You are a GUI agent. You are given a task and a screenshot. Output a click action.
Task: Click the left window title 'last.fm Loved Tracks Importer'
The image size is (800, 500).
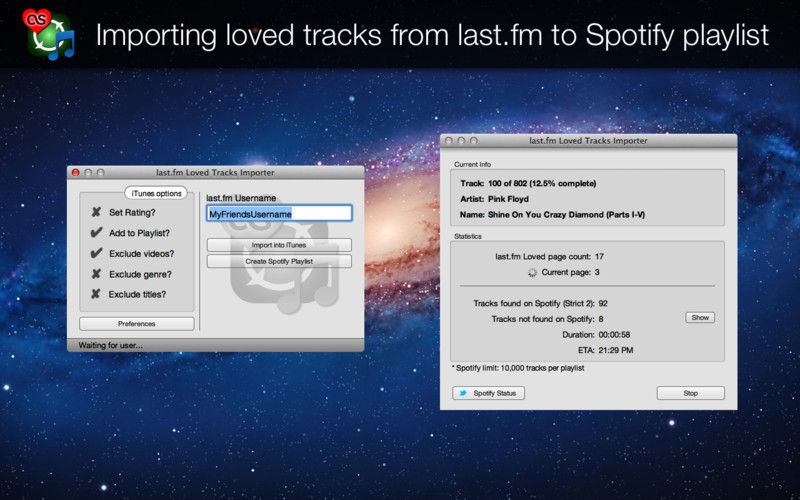click(215, 172)
